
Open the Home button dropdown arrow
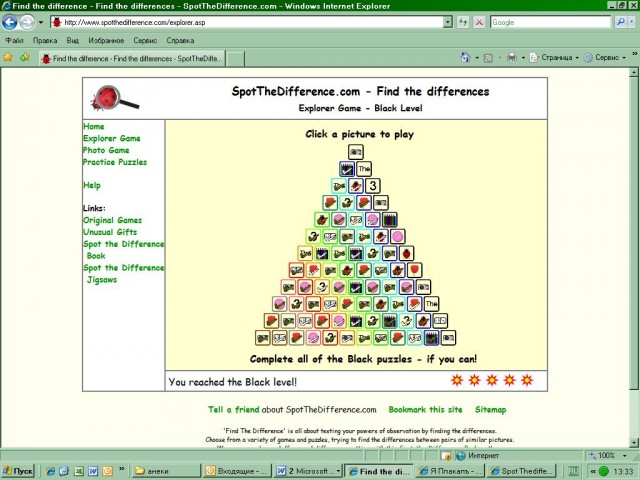tap(476, 58)
